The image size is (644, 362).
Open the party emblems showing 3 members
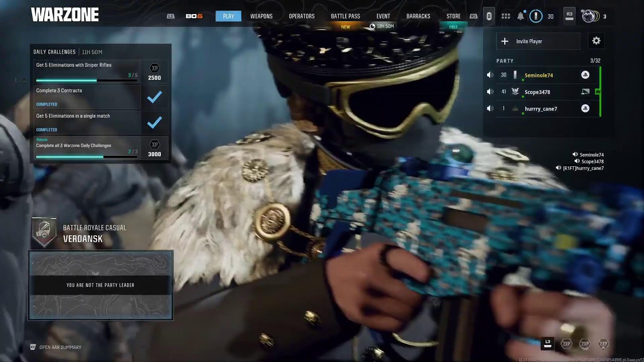click(x=590, y=16)
